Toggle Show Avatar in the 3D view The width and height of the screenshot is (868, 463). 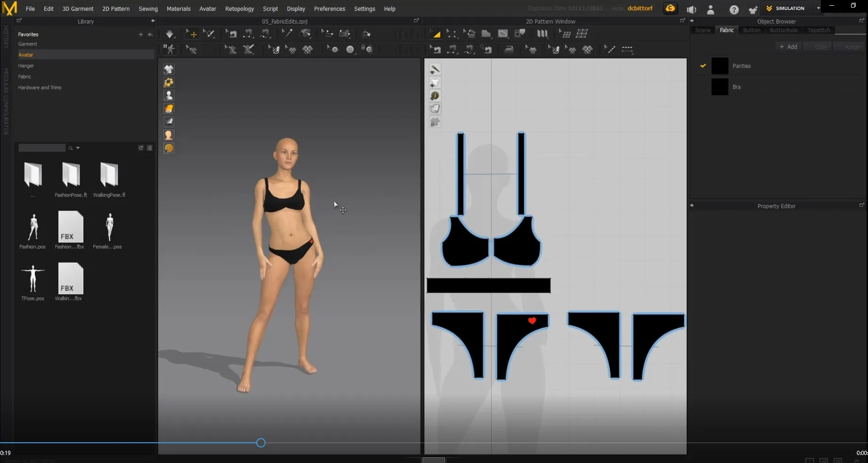(169, 96)
